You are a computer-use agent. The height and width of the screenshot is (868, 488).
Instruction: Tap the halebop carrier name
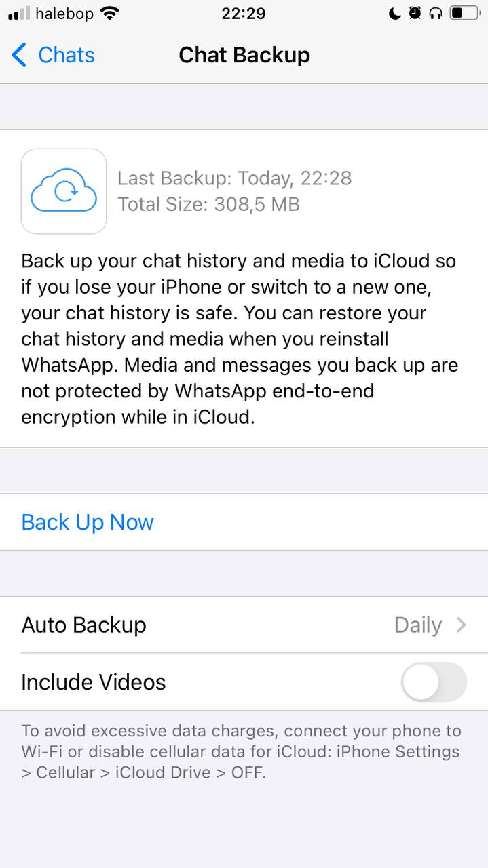pos(64,13)
